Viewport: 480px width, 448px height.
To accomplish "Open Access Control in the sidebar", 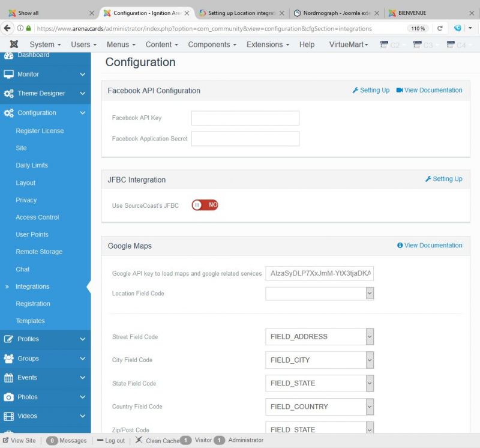I will pos(37,217).
